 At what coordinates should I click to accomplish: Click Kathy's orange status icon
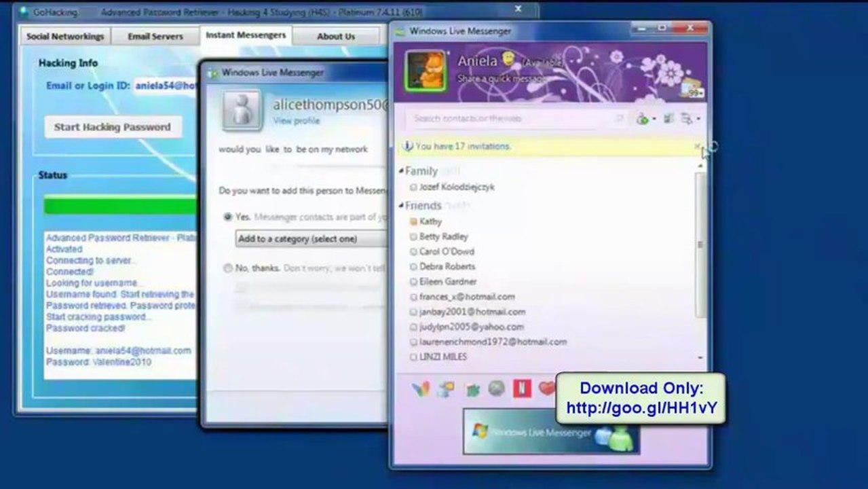pyautogui.click(x=413, y=221)
